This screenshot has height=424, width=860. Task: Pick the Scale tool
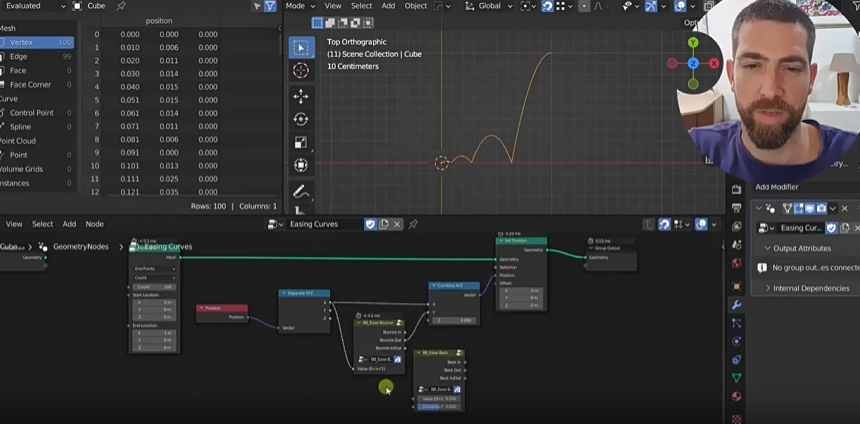pos(301,142)
